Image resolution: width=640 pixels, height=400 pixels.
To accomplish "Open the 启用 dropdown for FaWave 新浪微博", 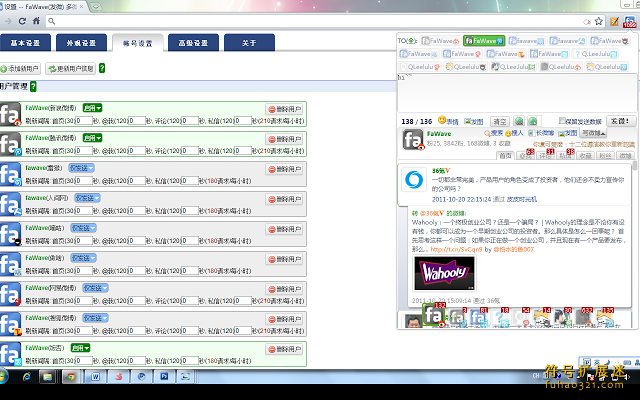I will click(x=92, y=108).
